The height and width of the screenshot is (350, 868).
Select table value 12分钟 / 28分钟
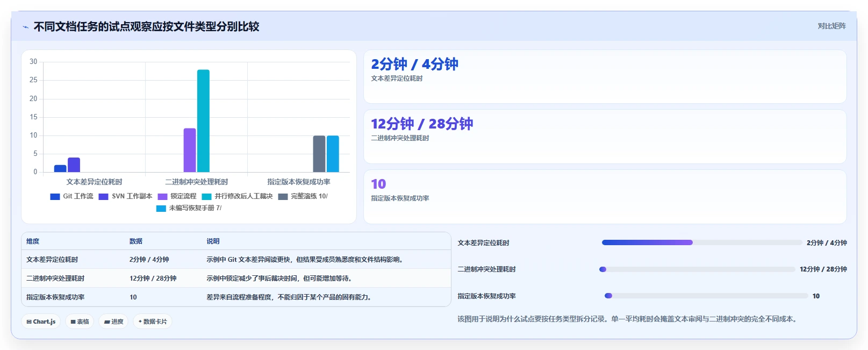[153, 278]
